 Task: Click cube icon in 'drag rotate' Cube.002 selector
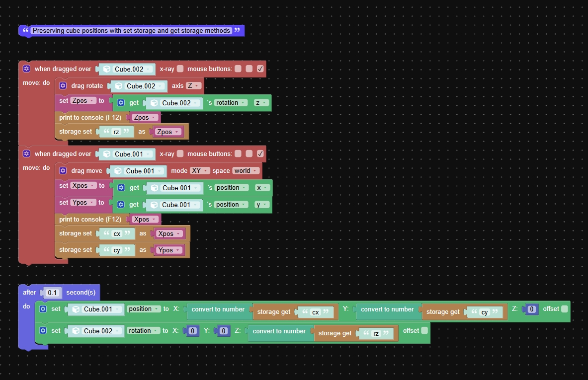click(119, 86)
